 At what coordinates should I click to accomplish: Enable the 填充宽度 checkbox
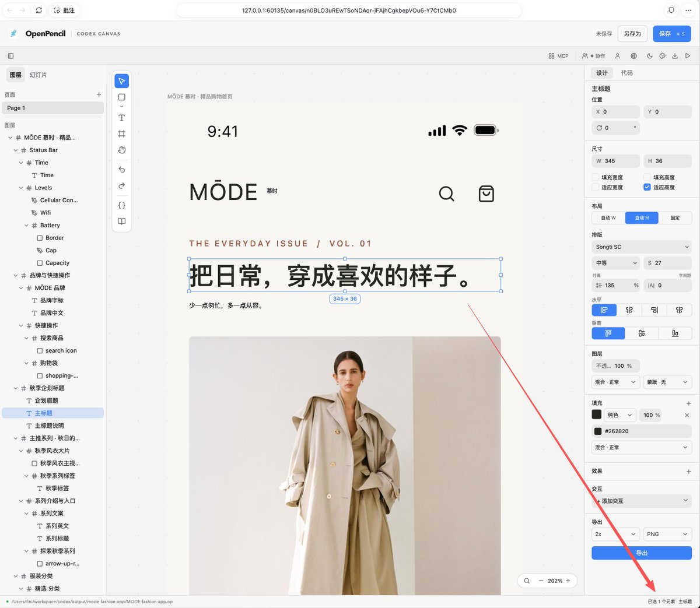pyautogui.click(x=596, y=177)
